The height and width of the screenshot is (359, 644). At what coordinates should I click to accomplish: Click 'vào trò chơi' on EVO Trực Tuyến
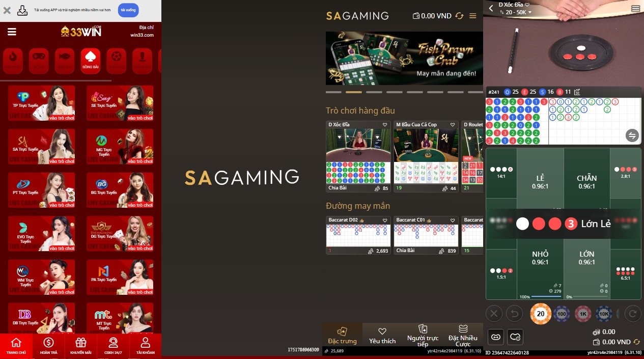click(x=62, y=248)
